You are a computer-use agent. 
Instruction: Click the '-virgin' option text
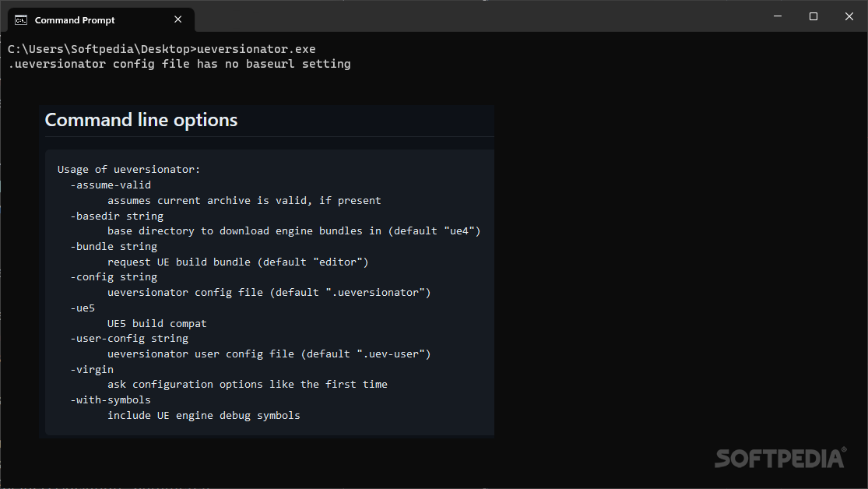[92, 369]
